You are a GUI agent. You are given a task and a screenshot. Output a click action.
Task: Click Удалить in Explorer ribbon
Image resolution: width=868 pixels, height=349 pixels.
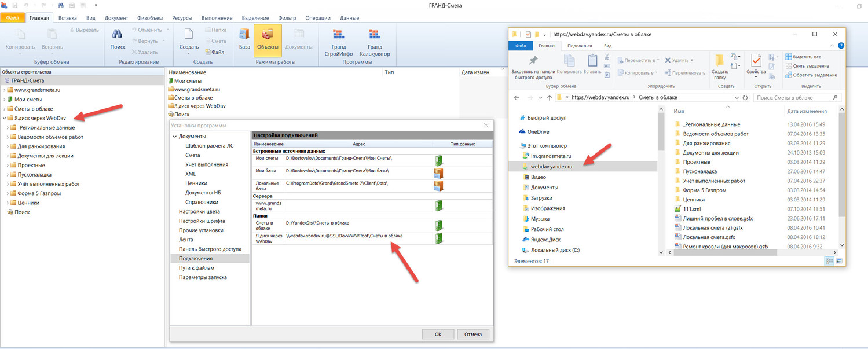679,60
